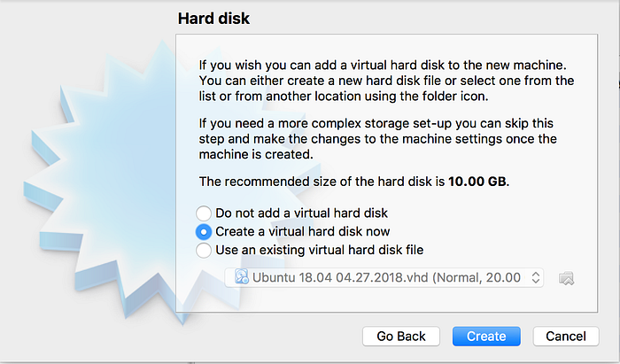Select "Do not add a virtual hard disk" radio
The width and height of the screenshot is (620, 364).
(x=204, y=213)
